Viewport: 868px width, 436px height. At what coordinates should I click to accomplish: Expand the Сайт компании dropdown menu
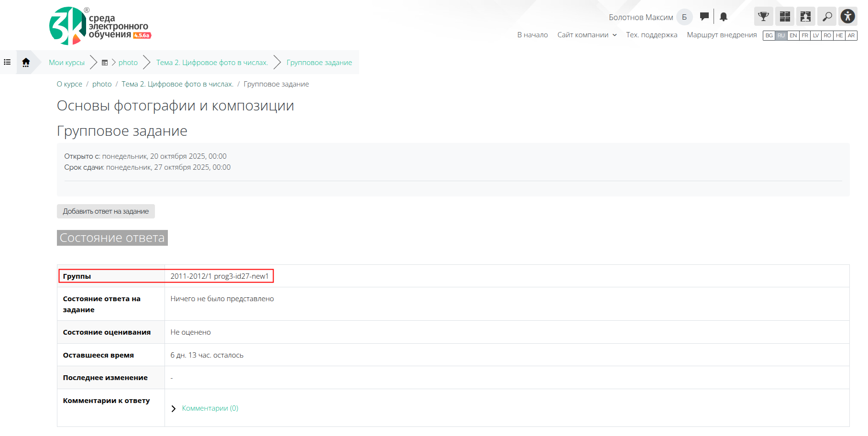tap(587, 35)
